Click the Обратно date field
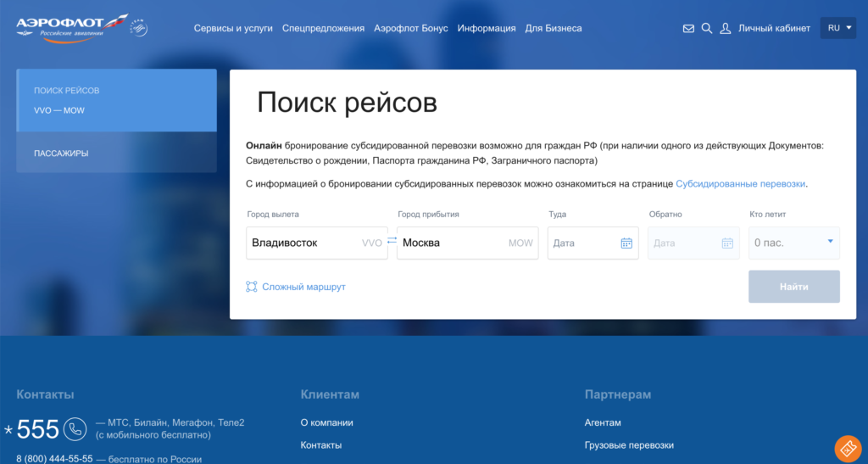This screenshot has width=868, height=464. [x=693, y=243]
